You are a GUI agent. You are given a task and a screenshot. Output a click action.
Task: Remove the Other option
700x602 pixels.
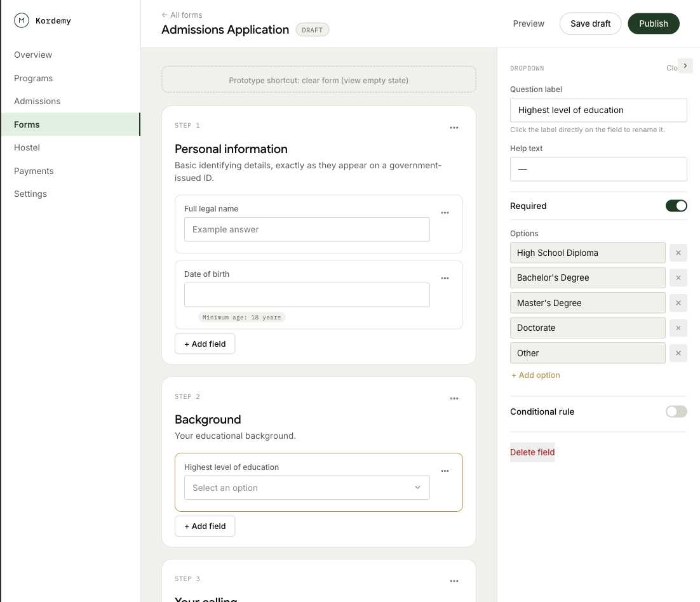678,353
